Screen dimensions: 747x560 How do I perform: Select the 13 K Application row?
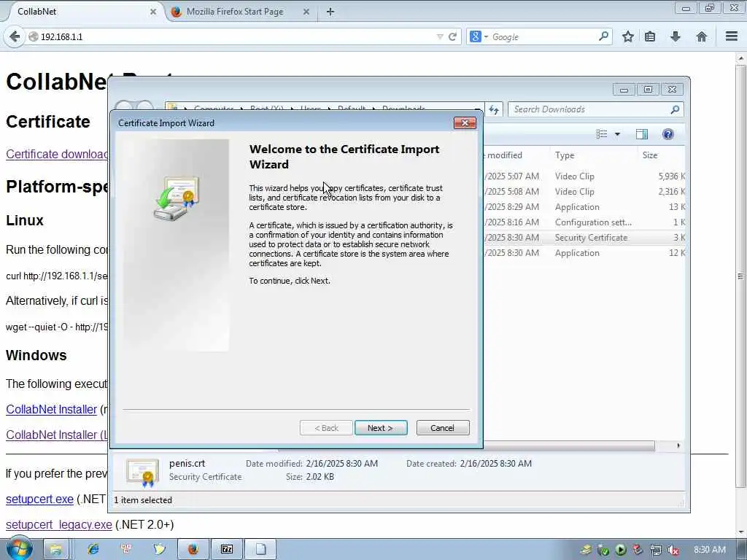(x=584, y=207)
